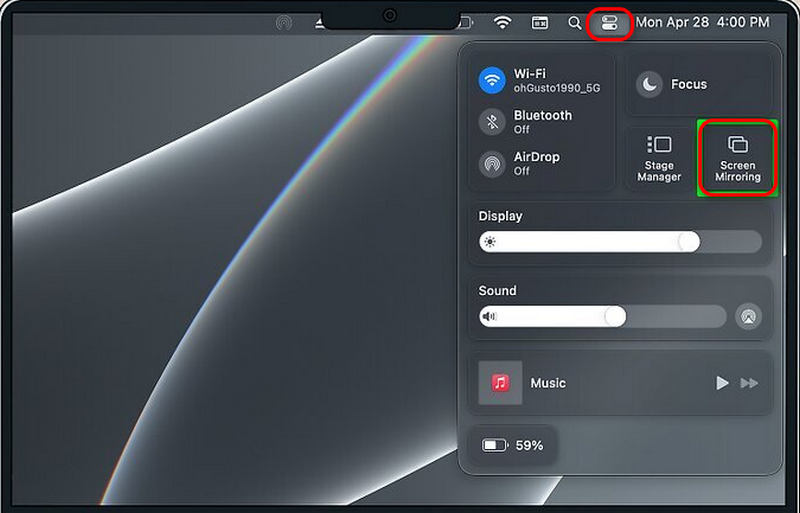The width and height of the screenshot is (800, 513).
Task: Open Control Center from the menu bar
Action: [x=610, y=22]
